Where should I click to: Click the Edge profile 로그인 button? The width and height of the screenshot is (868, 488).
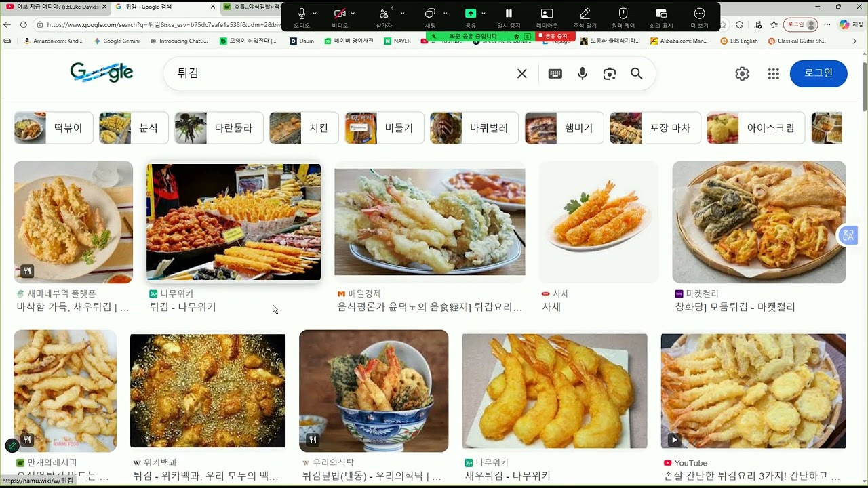(801, 24)
